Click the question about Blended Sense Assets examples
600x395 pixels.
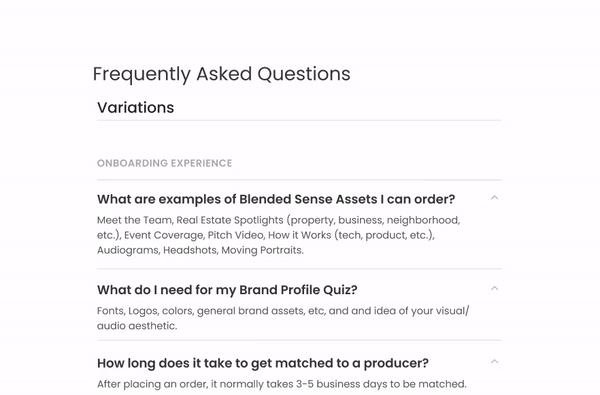coord(276,199)
